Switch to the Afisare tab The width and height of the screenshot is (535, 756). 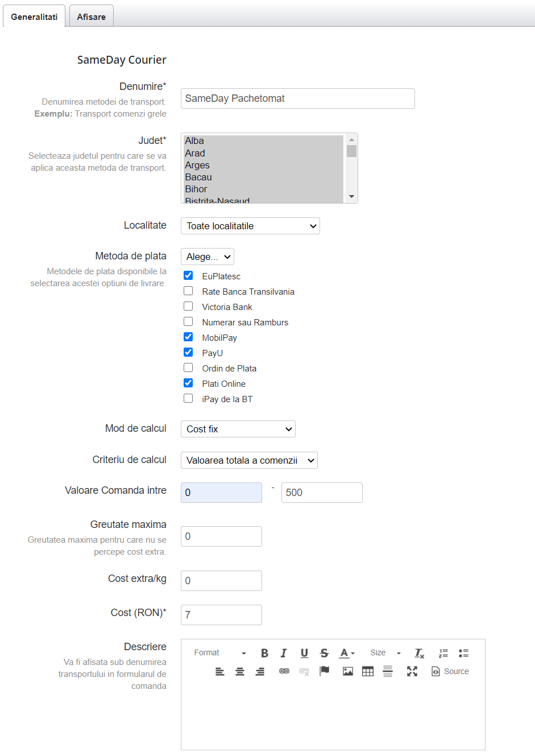coord(92,16)
